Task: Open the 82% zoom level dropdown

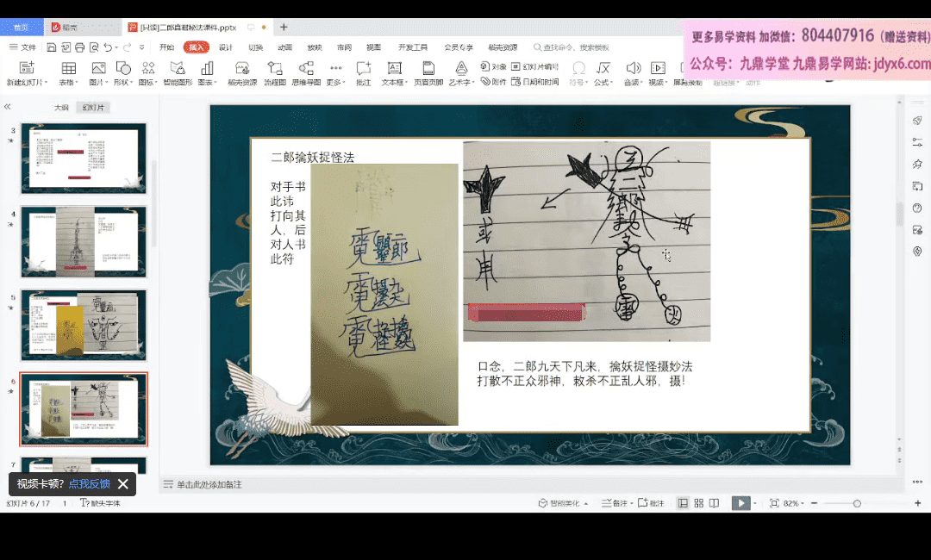Action: click(791, 503)
